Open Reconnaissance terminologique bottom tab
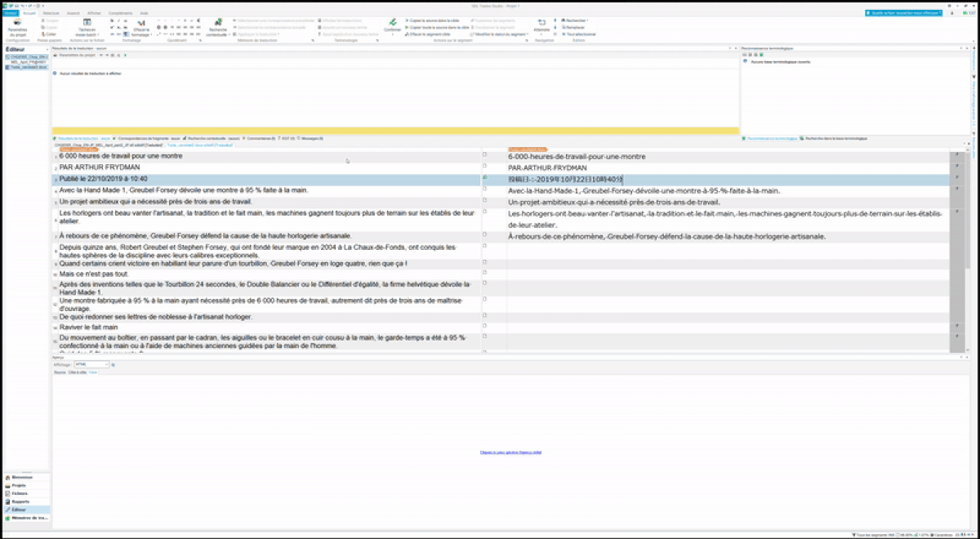This screenshot has width=980, height=539. [770, 139]
